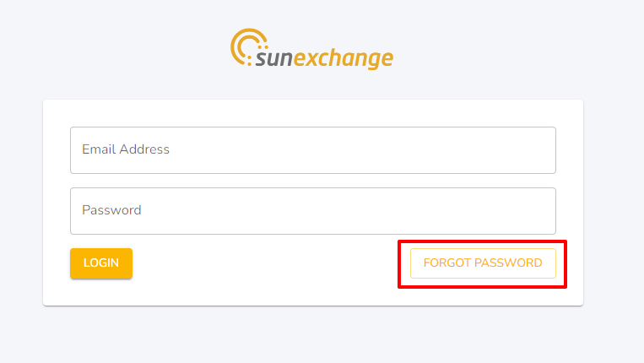Click the gray "sun" text in logo
Viewport: 644px width, 363px height.
click(274, 58)
